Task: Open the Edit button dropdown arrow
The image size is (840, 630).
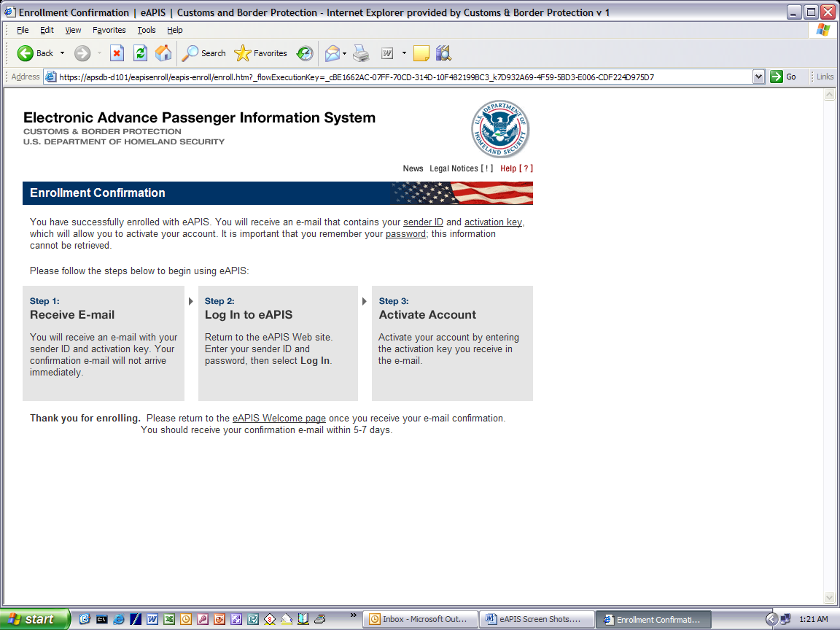Action: coord(404,53)
